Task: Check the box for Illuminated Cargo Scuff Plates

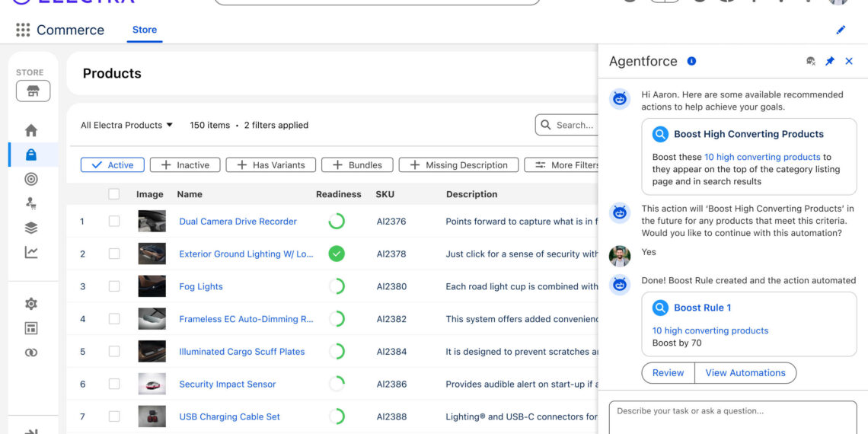Action: [x=114, y=352]
